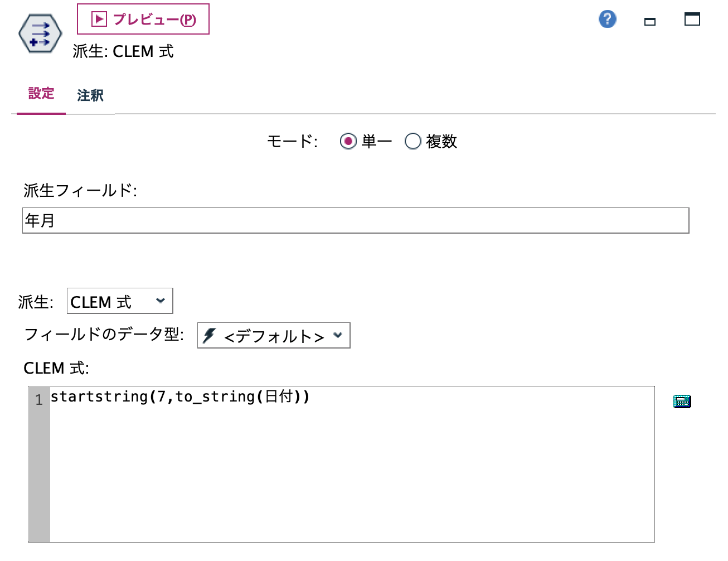Click the chevron on the CLEM 式 selector
Screen dimensions: 728x561
tap(161, 301)
